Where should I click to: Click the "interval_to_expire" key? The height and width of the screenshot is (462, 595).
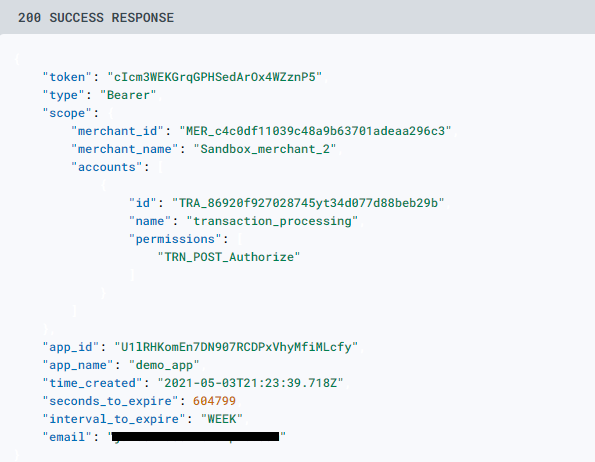coord(114,419)
